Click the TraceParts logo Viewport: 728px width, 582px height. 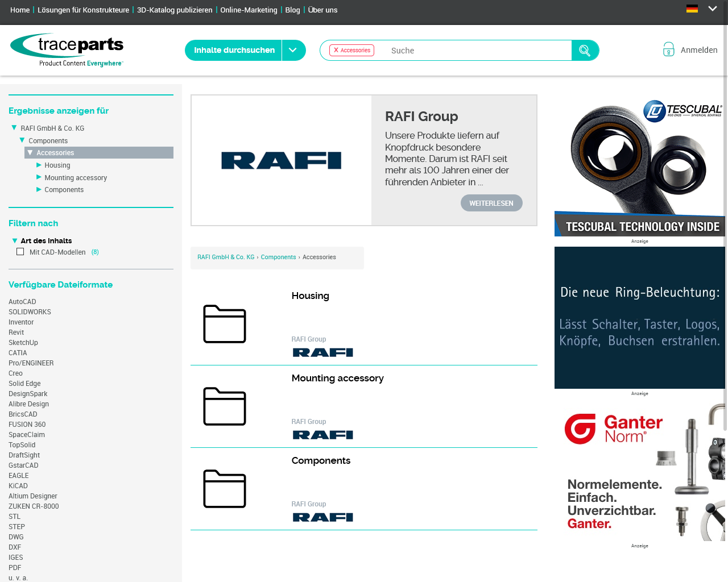click(x=67, y=50)
